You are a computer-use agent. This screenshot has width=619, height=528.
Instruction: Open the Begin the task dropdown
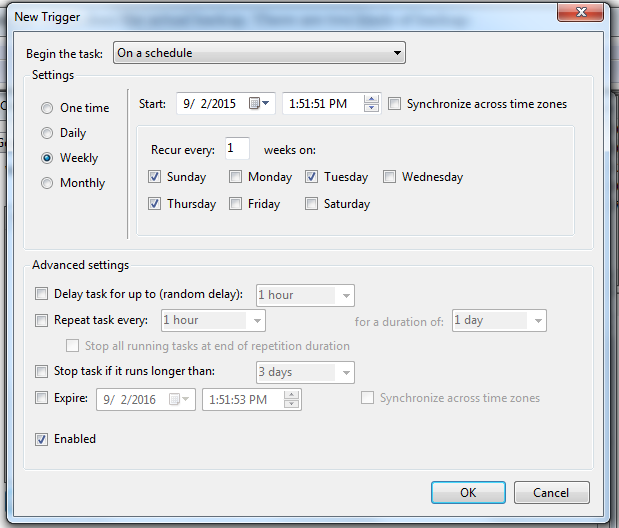coord(259,53)
